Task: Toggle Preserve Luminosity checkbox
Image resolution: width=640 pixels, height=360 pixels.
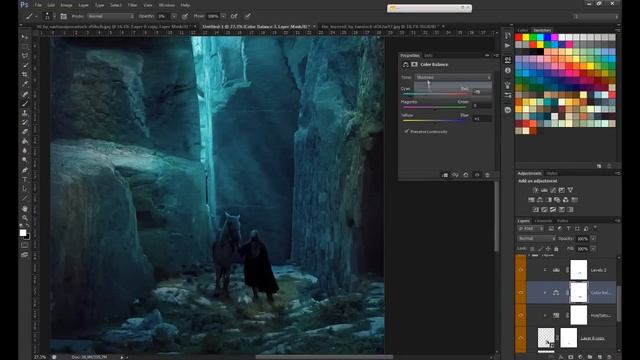Action: pos(407,131)
